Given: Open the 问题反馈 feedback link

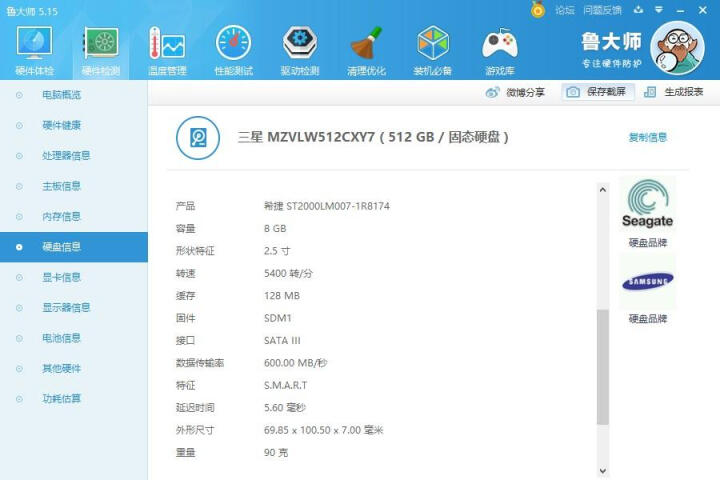Looking at the screenshot, I should 602,10.
